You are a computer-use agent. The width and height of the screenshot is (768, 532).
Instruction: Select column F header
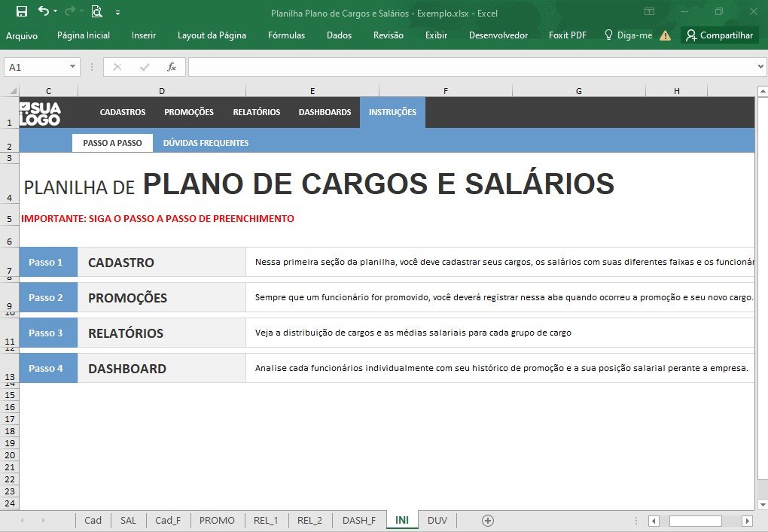(x=445, y=90)
